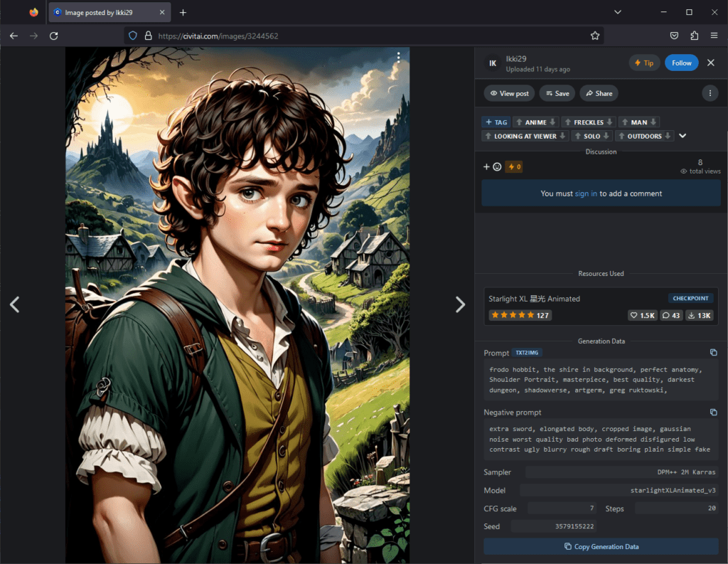Go to the next image arrow
Screen dimensions: 728x564
(460, 304)
